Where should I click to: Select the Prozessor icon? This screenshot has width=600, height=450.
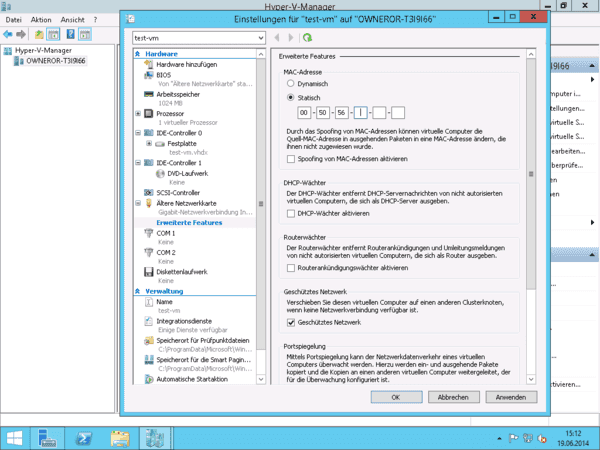pos(148,114)
